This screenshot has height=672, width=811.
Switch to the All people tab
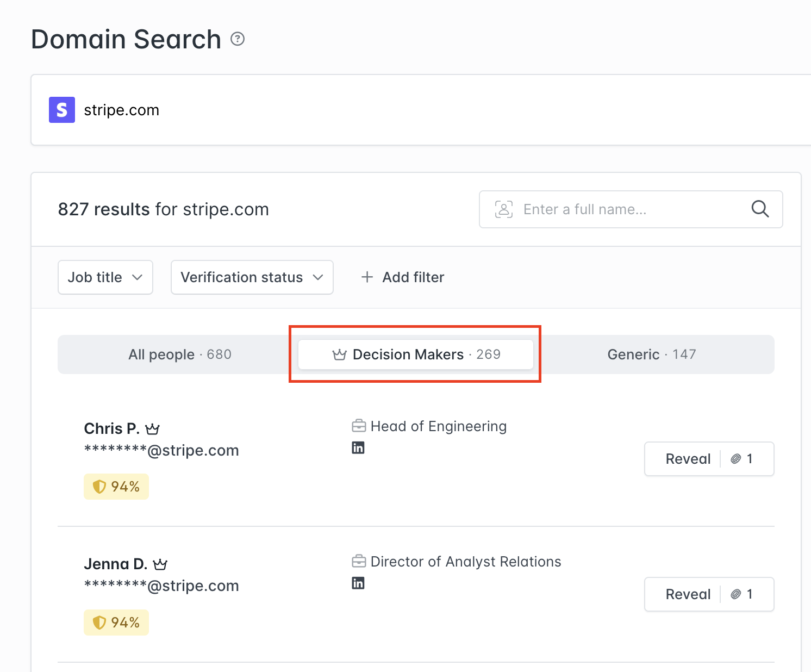click(x=180, y=354)
